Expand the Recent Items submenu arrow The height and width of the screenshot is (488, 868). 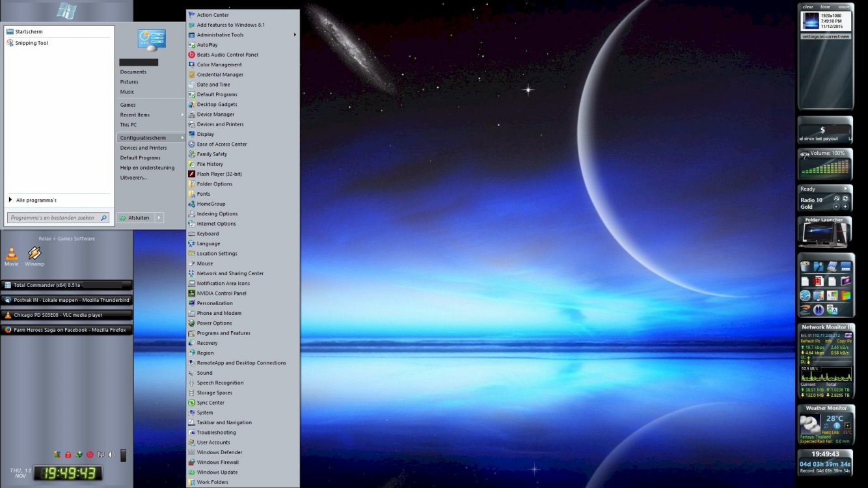[x=182, y=115]
